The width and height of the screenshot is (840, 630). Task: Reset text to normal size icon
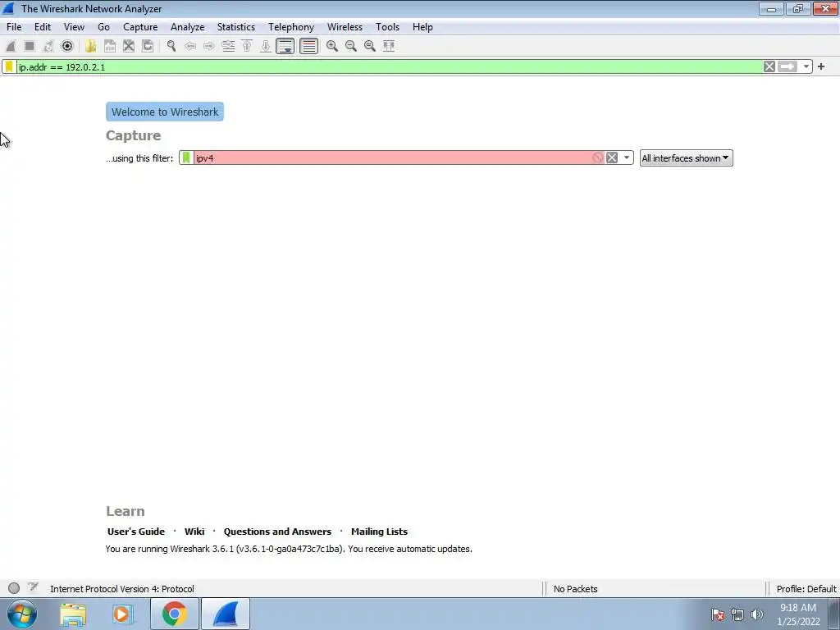coord(370,46)
